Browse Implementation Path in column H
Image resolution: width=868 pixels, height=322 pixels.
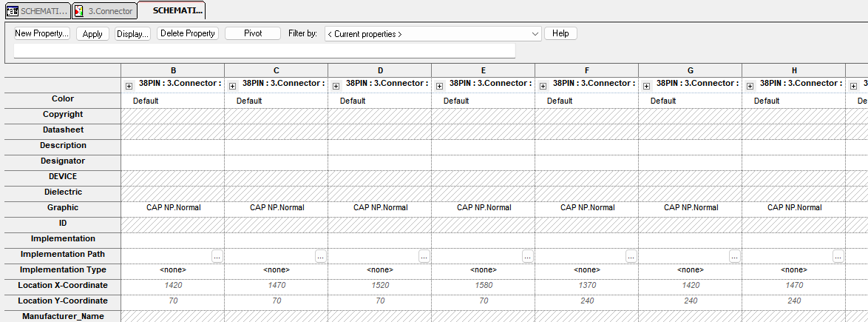[x=838, y=256]
